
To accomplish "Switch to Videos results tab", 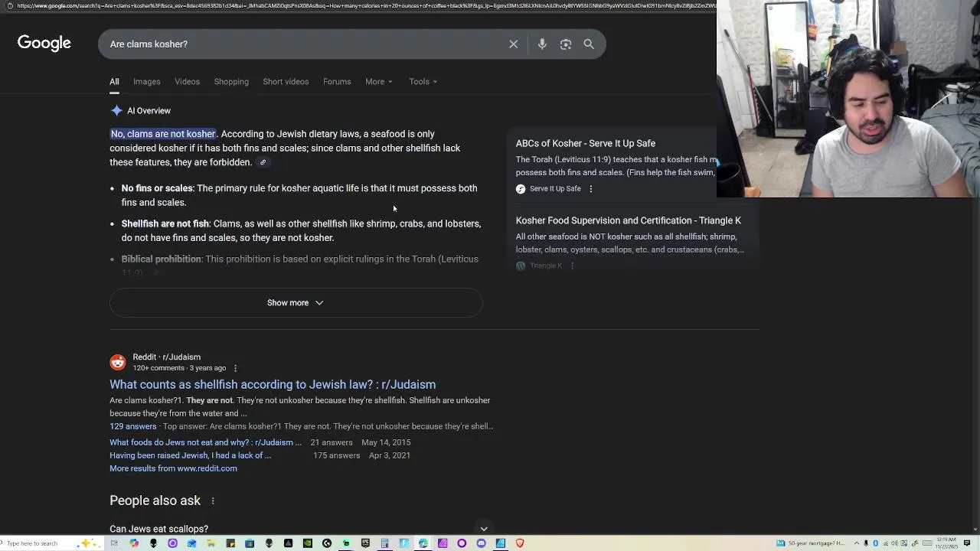I will click(x=187, y=82).
